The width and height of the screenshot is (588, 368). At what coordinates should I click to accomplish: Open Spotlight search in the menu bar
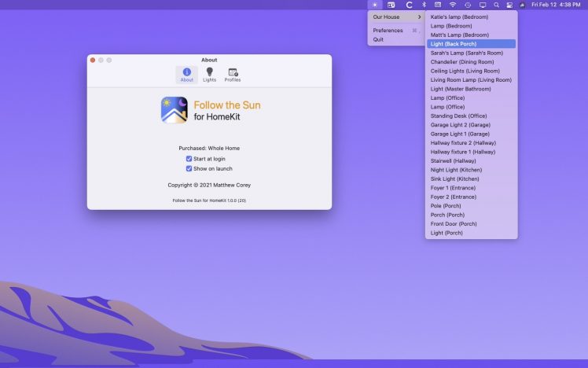(x=496, y=5)
